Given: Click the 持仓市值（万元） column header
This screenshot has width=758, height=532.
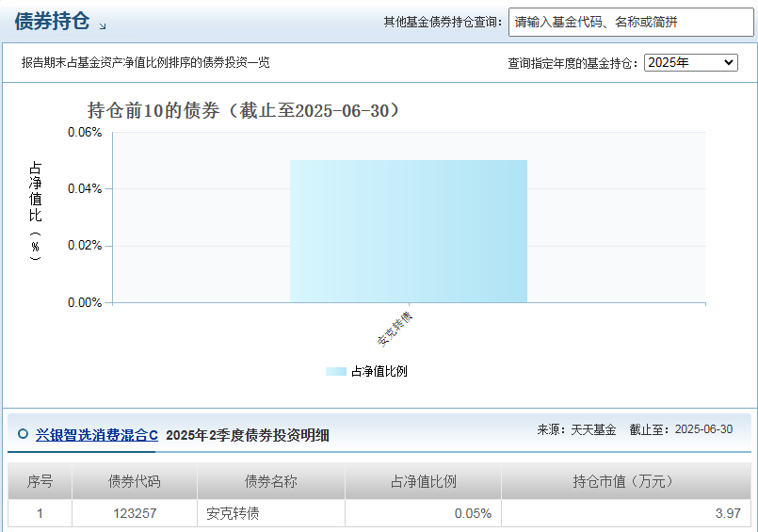Looking at the screenshot, I should tap(626, 481).
